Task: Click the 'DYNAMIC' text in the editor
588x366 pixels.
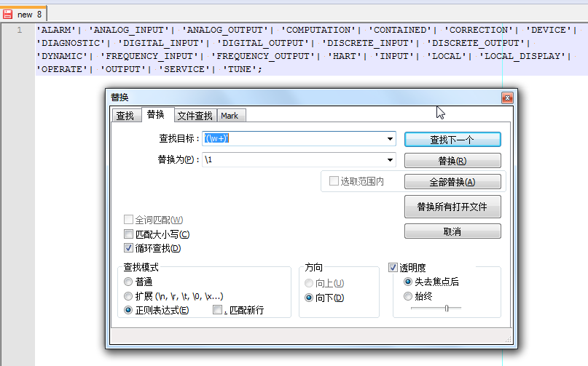Action: (62, 56)
